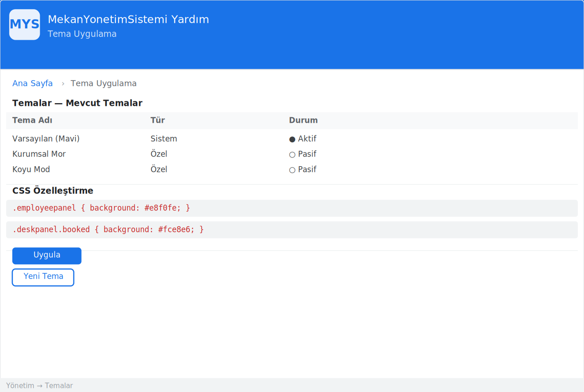
Task: Click the MekanYonetimSistemi Yardım header title
Action: [128, 20]
